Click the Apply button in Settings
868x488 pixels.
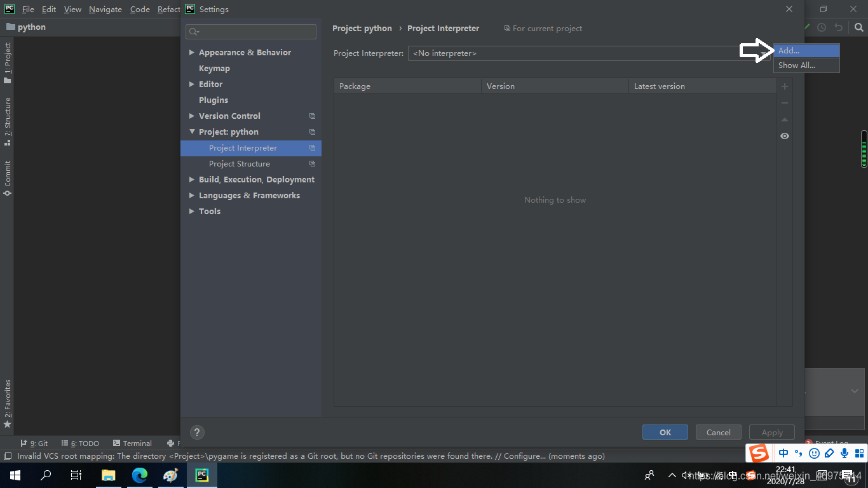772,432
